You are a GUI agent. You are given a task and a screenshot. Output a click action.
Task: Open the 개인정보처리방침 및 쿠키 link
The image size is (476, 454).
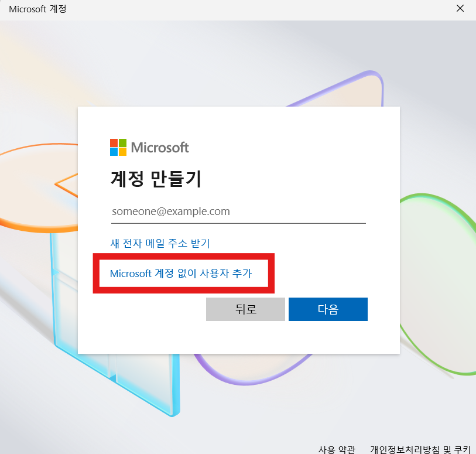tap(420, 449)
